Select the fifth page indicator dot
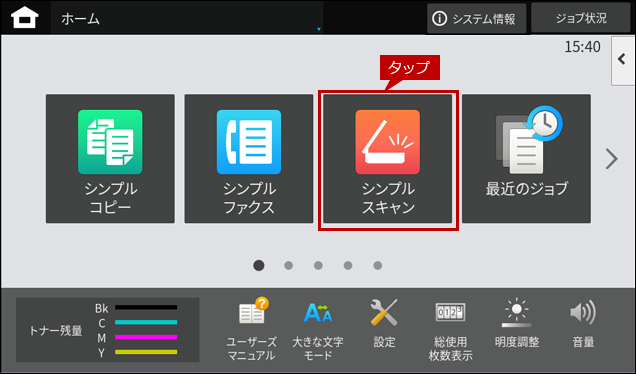The image size is (636, 374). (378, 265)
